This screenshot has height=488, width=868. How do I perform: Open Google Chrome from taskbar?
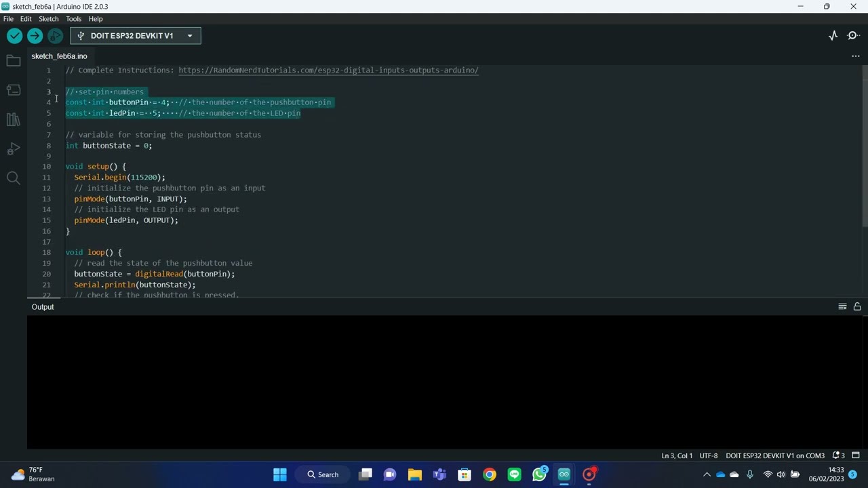pyautogui.click(x=490, y=474)
